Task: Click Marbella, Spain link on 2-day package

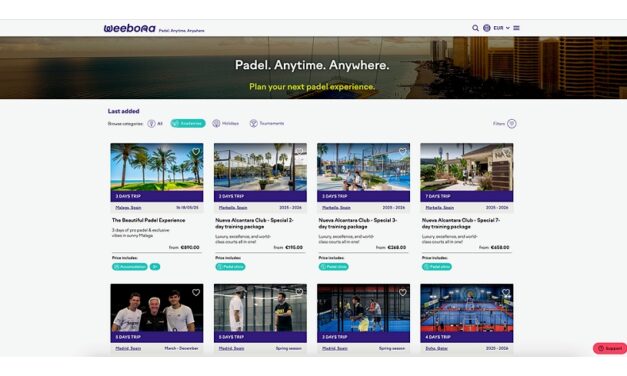Action: (233, 208)
